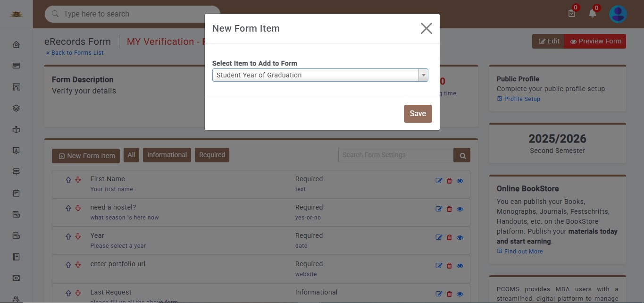This screenshot has width=644, height=303.
Task: Click the user avatar profile icon
Action: coord(618,14)
